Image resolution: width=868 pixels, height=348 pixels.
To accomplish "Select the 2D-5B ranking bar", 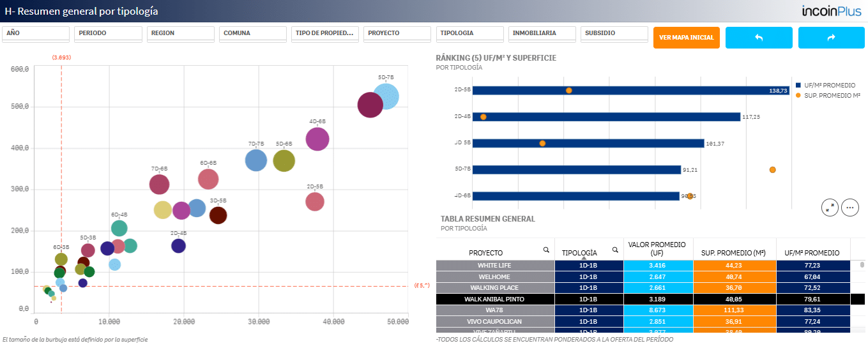I will click(631, 91).
